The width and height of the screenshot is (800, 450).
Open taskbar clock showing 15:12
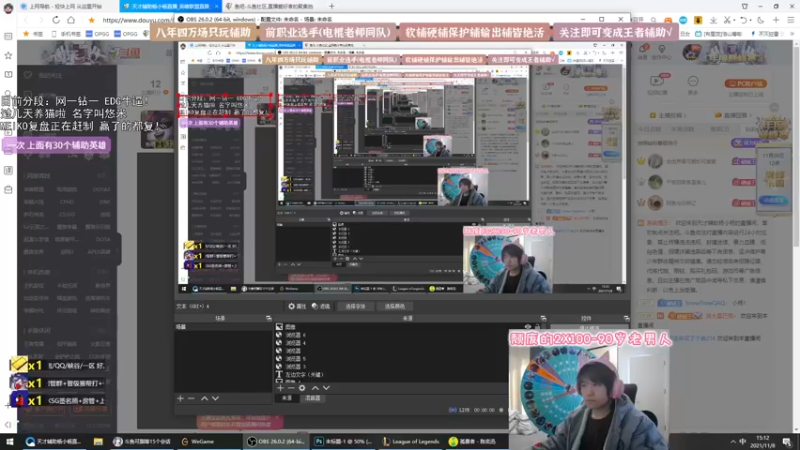(762, 441)
